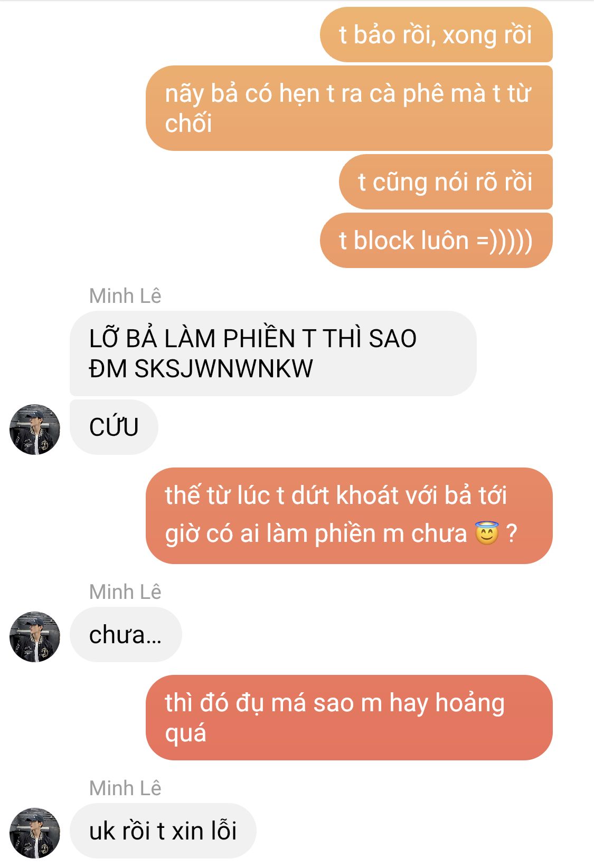Tap the angel halo emoji in the message
This screenshot has width=594, height=868.
click(x=486, y=533)
